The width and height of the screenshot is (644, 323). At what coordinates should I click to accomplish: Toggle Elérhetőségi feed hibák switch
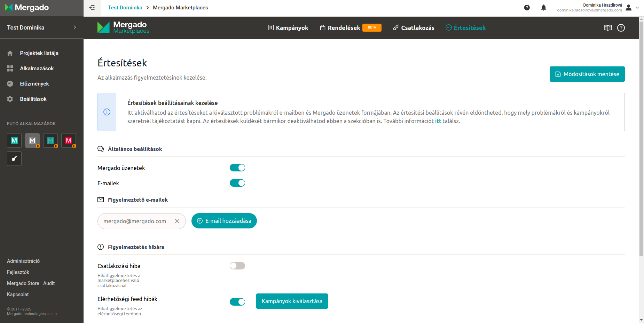(237, 302)
